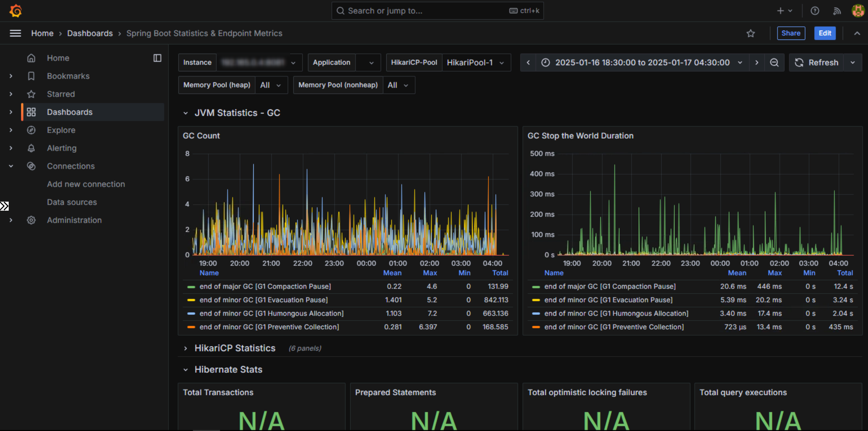The image size is (868, 431).
Task: Open the news feed icon
Action: click(x=837, y=11)
